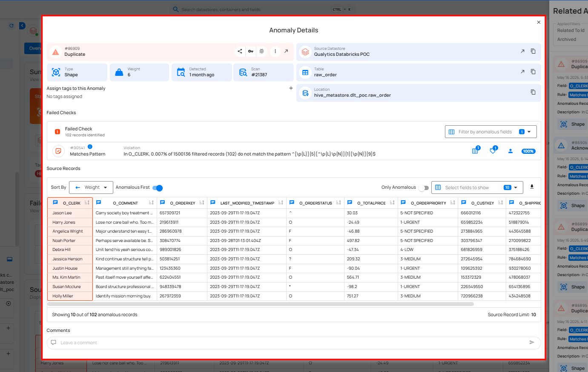
Task: Click the info icon beside check #90541
Action: click(90, 147)
